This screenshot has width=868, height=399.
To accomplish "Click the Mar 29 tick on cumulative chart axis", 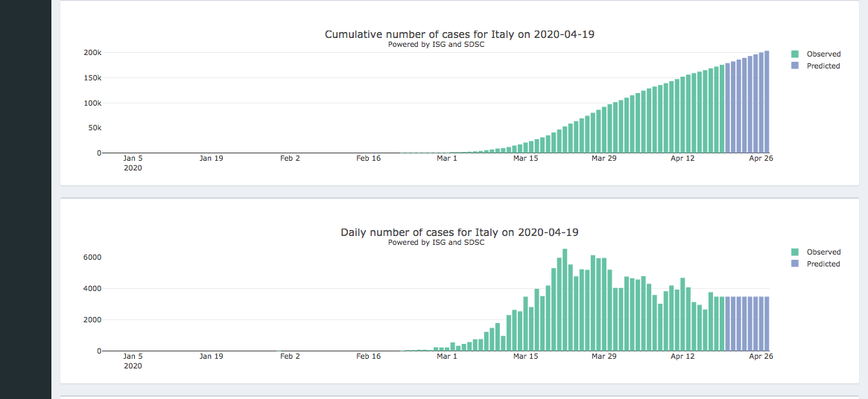I will pos(604,159).
